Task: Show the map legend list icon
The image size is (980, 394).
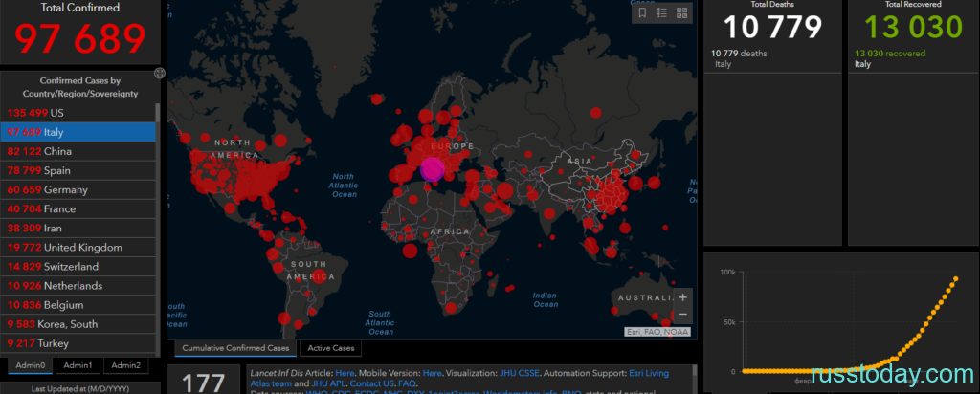Action: click(662, 13)
